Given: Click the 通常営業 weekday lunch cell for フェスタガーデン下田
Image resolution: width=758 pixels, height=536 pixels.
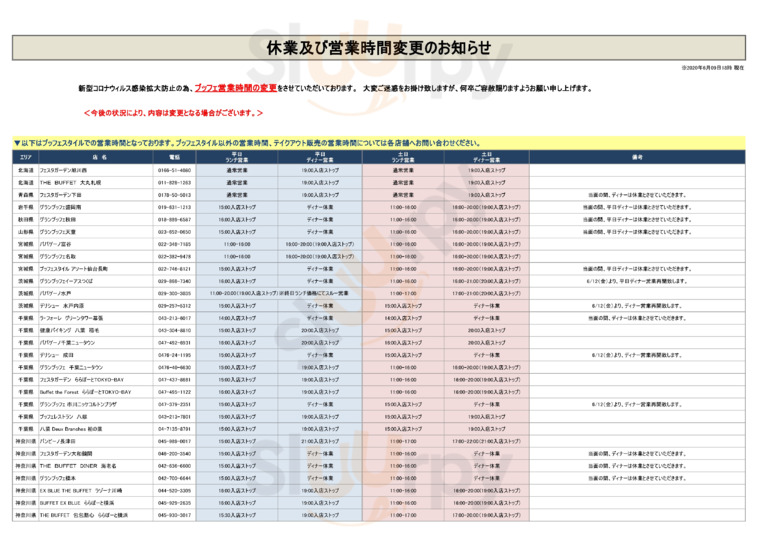Looking at the screenshot, I should [x=237, y=195].
